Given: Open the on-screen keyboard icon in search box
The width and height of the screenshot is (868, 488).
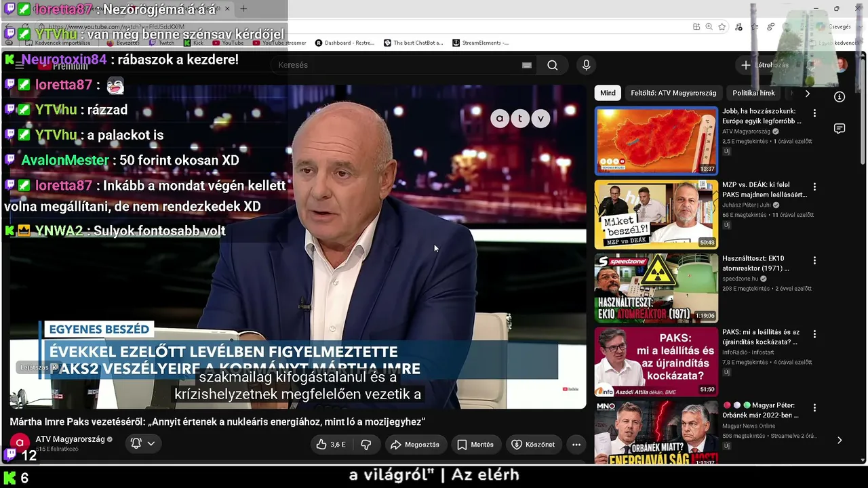Looking at the screenshot, I should pos(527,65).
